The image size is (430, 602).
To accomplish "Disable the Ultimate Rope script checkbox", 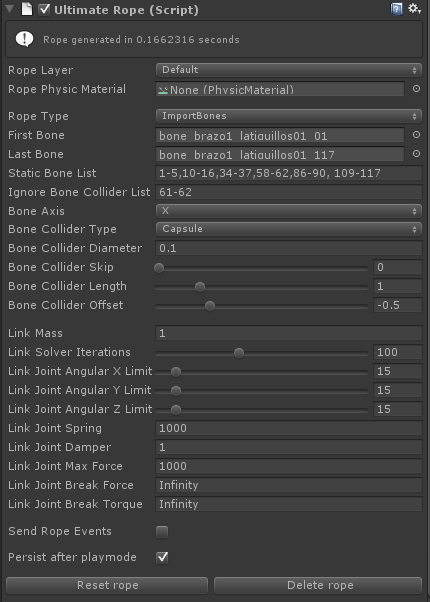I will point(44,9).
